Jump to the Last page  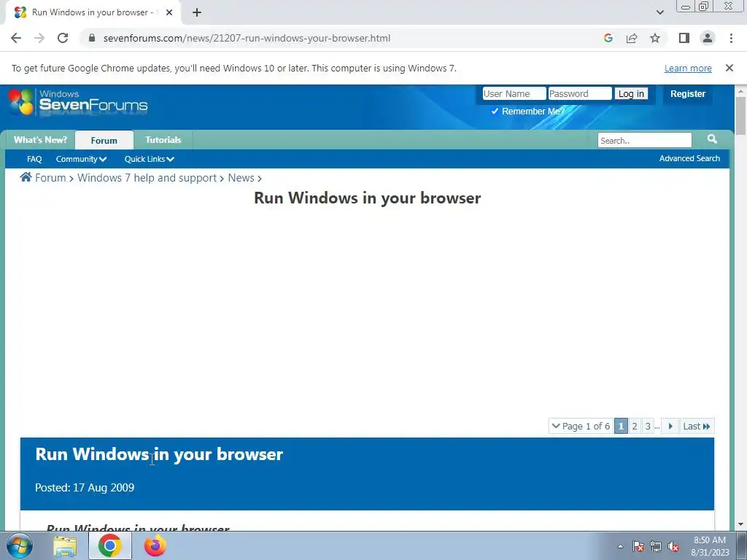tap(697, 426)
